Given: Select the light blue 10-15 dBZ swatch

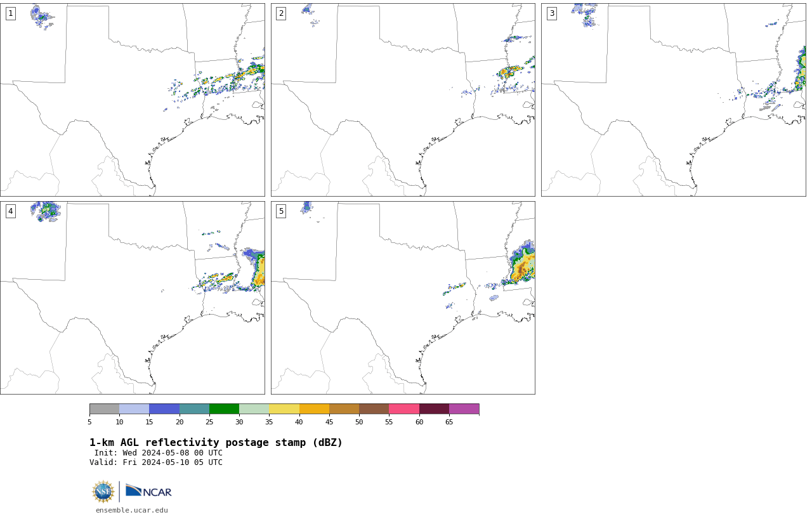Looking at the screenshot, I should coord(134,409).
